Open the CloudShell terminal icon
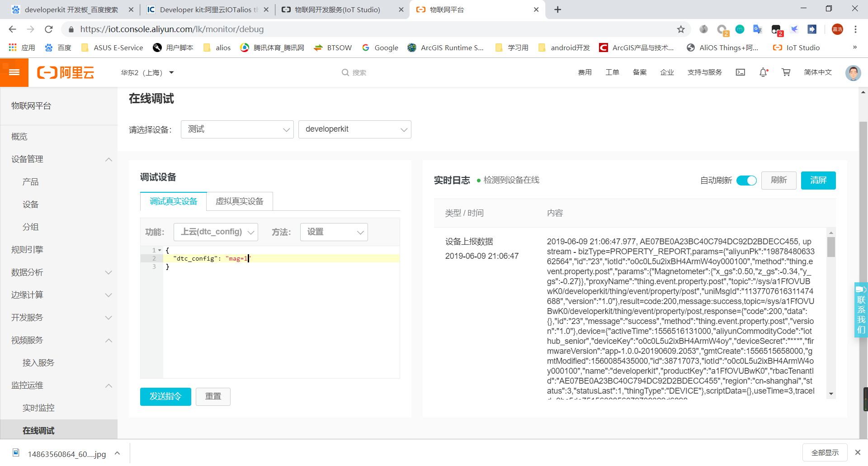The image size is (868, 466). tap(740, 72)
